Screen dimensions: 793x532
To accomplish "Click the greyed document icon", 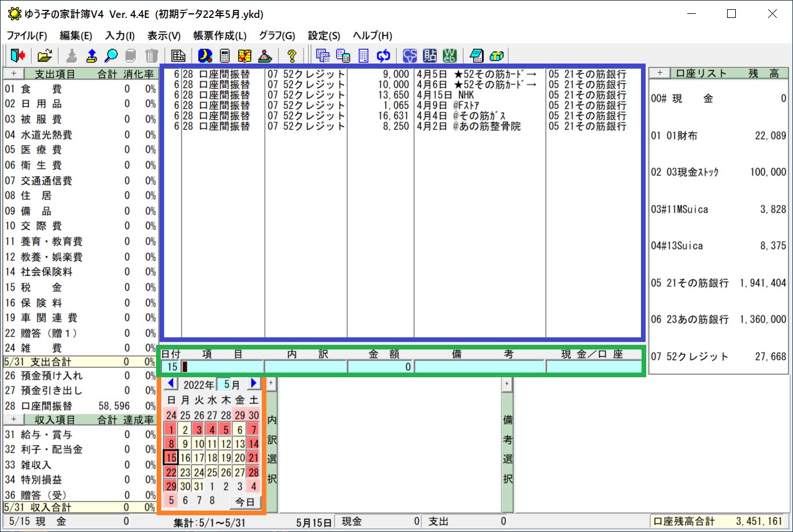I will pyautogui.click(x=131, y=55).
